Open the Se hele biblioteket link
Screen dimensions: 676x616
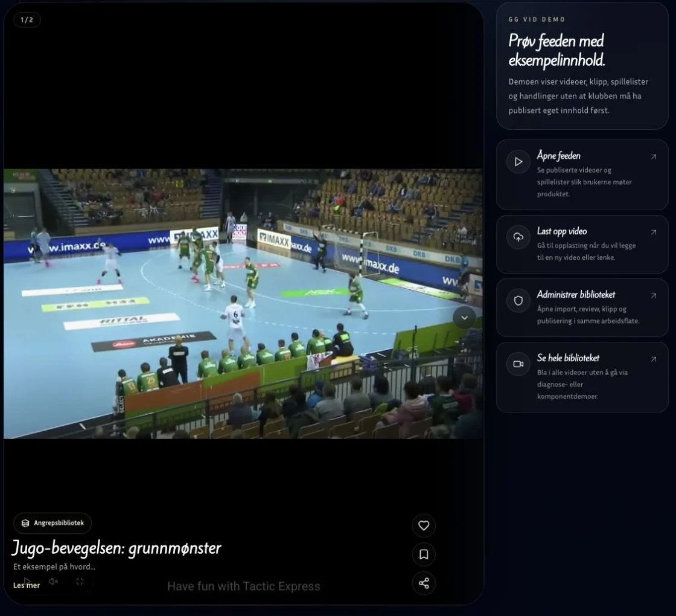(582, 377)
